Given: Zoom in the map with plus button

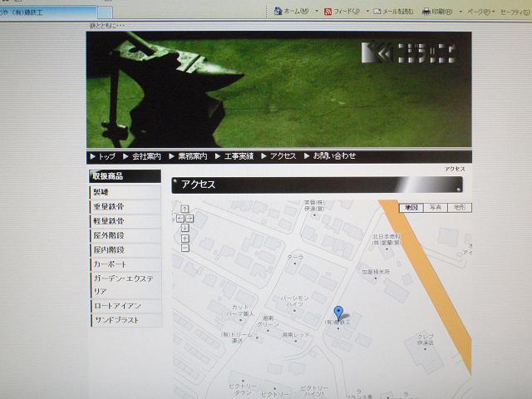Looking at the screenshot, I should click(x=185, y=239).
